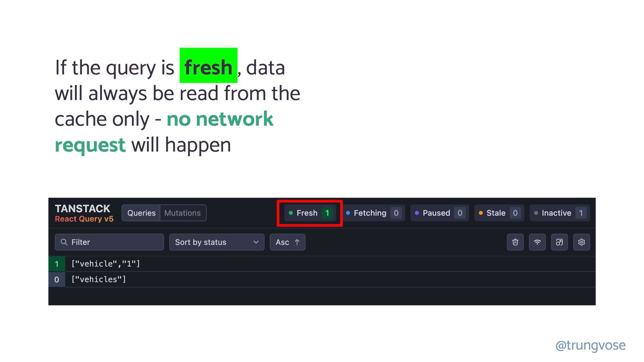
Task: Click the Fresh count badge 1
Action: 327,213
